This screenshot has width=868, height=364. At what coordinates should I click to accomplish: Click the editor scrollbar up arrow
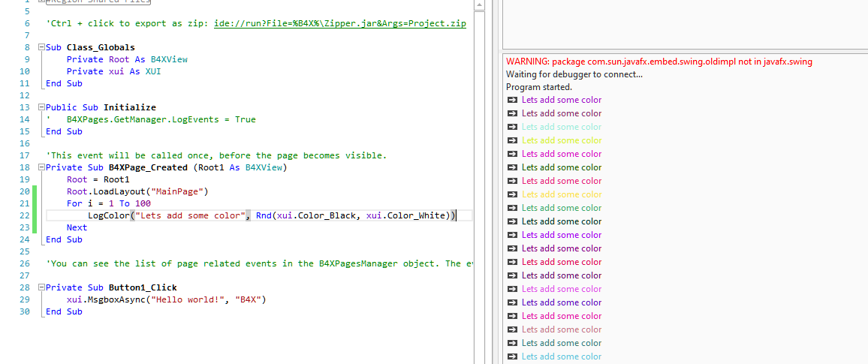(479, 5)
